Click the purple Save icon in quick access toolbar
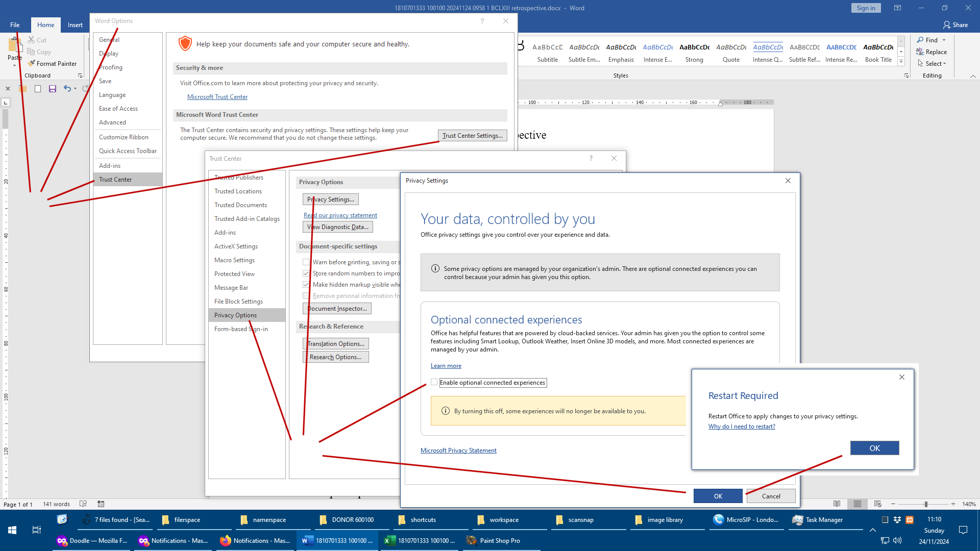The height and width of the screenshot is (551, 980). (x=52, y=89)
